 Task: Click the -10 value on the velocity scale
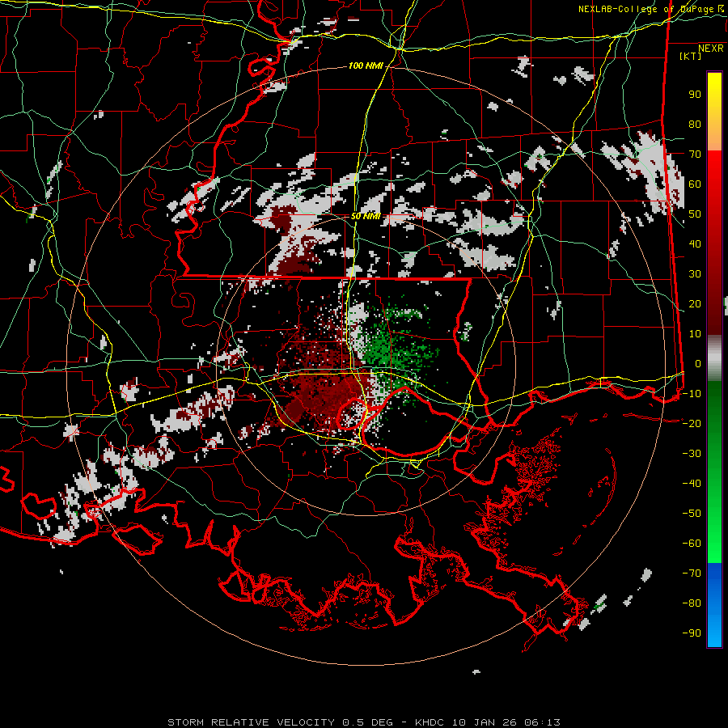point(692,394)
